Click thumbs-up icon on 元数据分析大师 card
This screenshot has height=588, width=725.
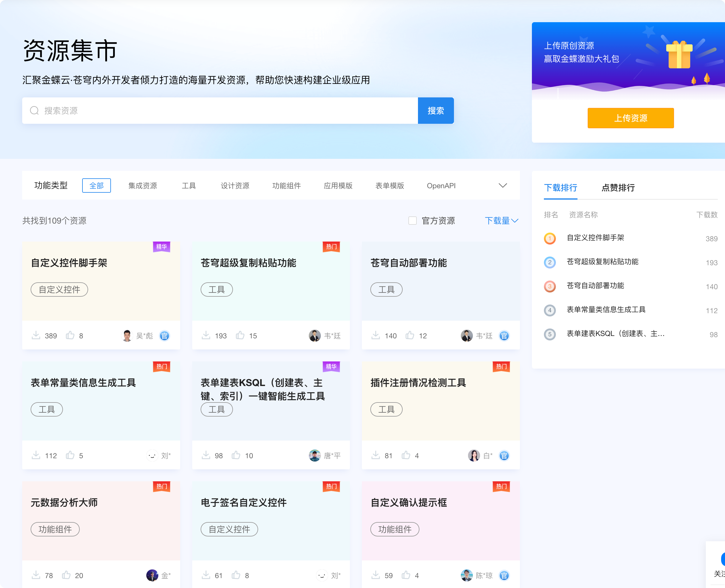(x=66, y=575)
